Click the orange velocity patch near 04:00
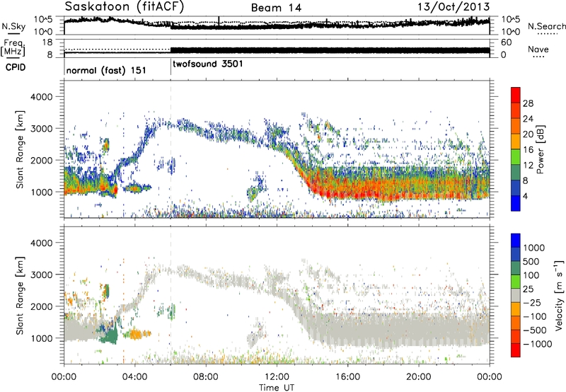The width and height of the screenshot is (566, 392). tap(137, 334)
